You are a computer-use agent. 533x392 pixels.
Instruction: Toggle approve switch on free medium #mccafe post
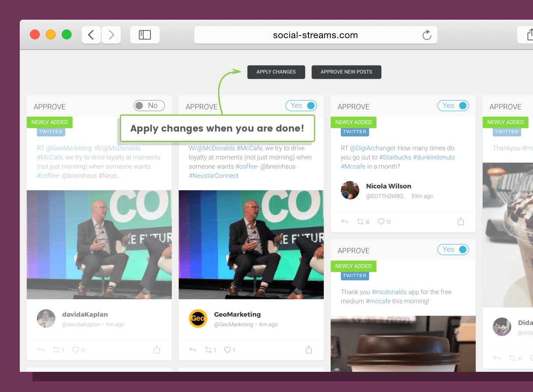tap(453, 249)
